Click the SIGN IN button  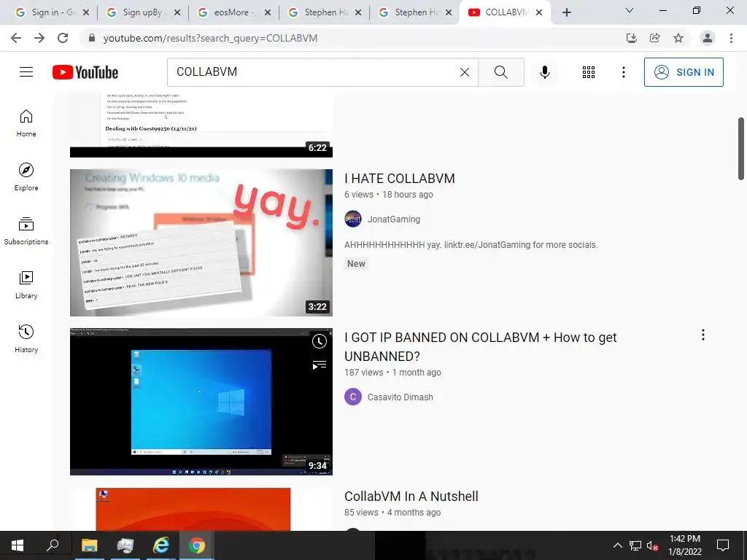pos(684,72)
